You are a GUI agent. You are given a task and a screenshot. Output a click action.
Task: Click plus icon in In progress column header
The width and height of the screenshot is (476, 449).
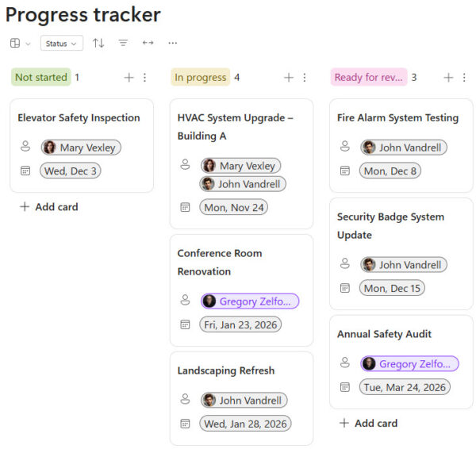pyautogui.click(x=289, y=78)
